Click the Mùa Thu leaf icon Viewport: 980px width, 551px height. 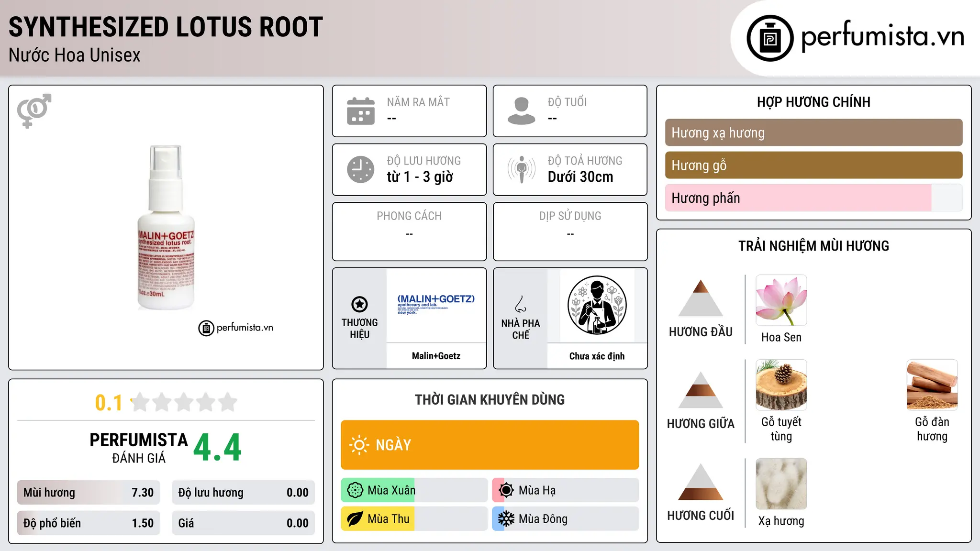[355, 519]
